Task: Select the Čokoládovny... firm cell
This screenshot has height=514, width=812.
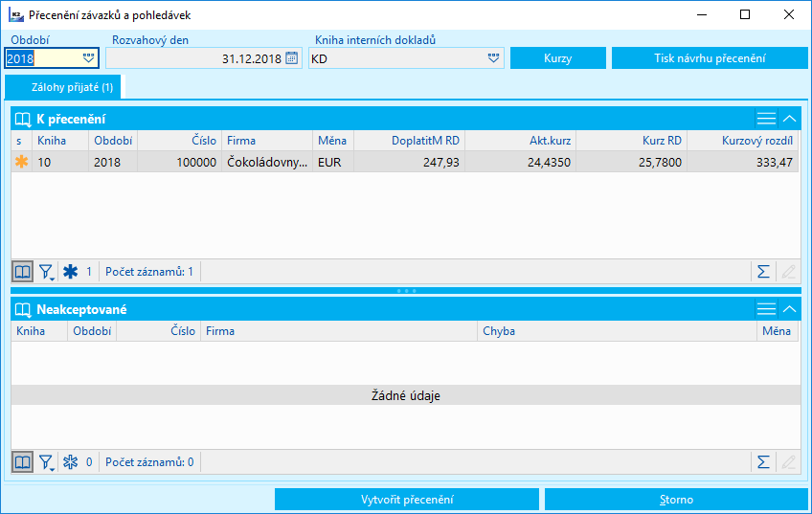Action: pyautogui.click(x=267, y=162)
